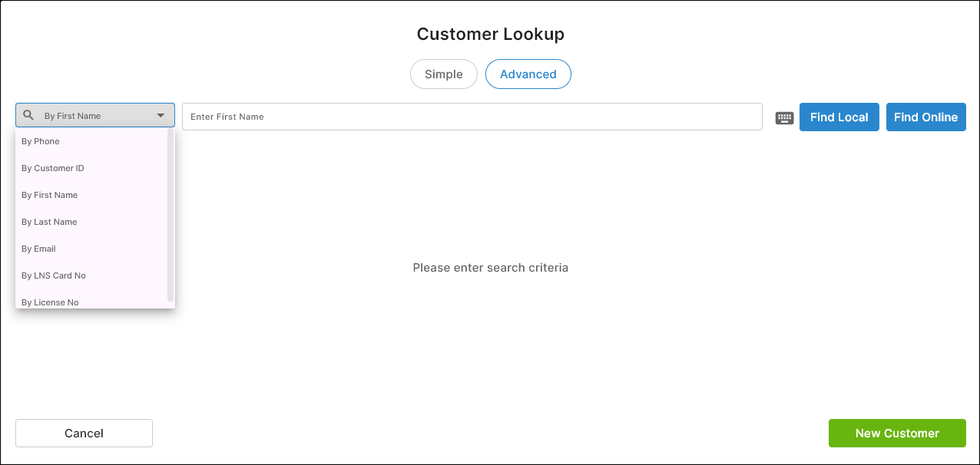Focus the Enter First Name field
This screenshot has height=465, width=980.
coord(472,117)
